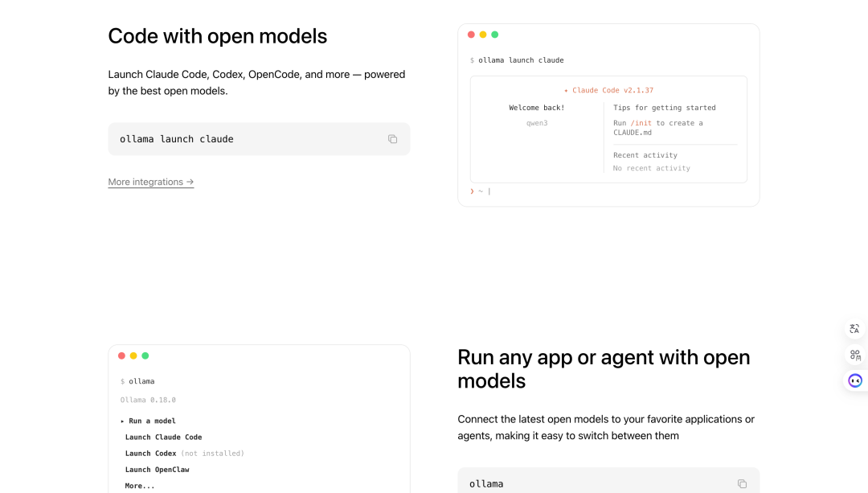Click the terminal input prompt with cursor

pyautogui.click(x=481, y=191)
